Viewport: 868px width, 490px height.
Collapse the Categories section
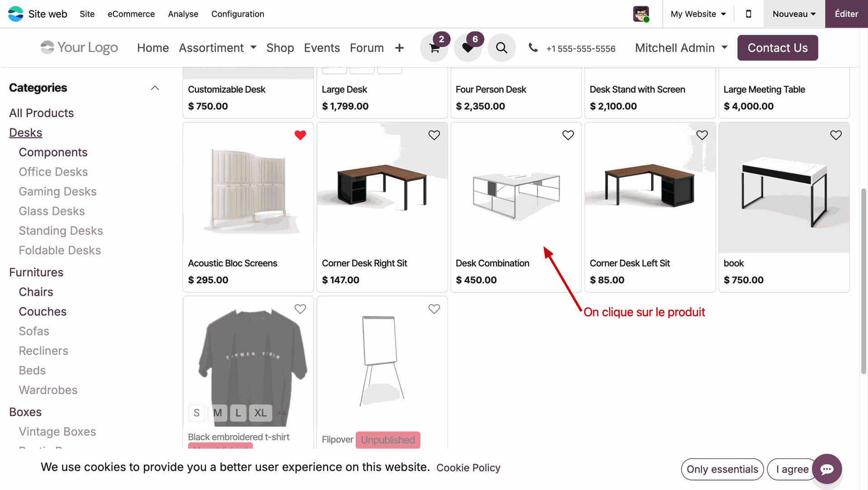point(155,88)
